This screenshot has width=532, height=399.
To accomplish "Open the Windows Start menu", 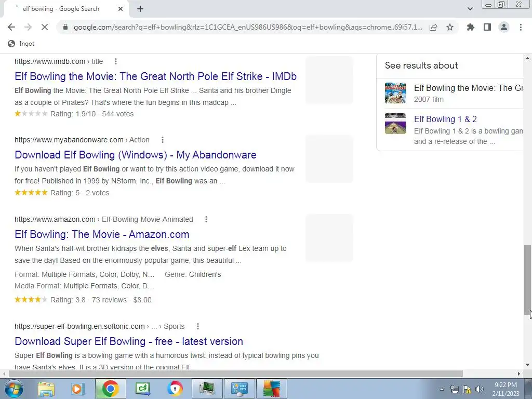I will point(14,389).
